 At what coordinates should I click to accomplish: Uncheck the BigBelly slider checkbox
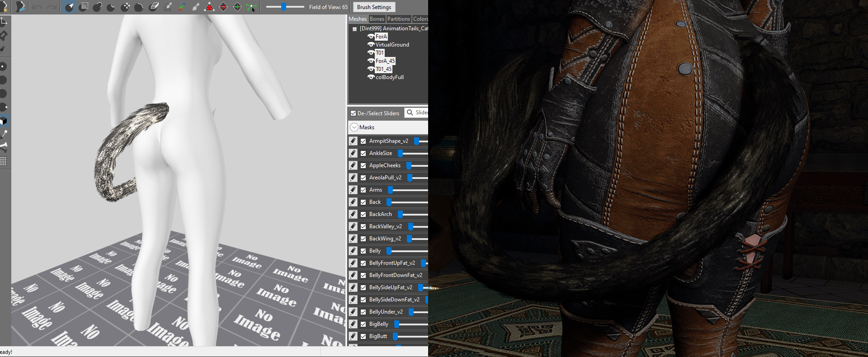pyautogui.click(x=363, y=324)
